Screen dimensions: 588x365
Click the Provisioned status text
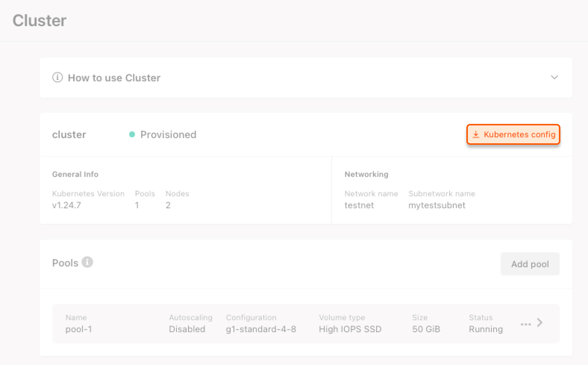pos(168,135)
